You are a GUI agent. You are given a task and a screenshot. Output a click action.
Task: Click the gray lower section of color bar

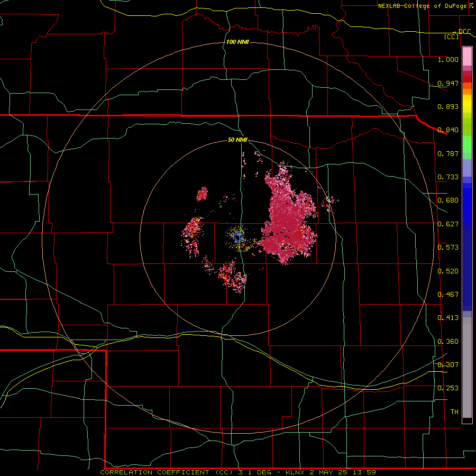467,368
